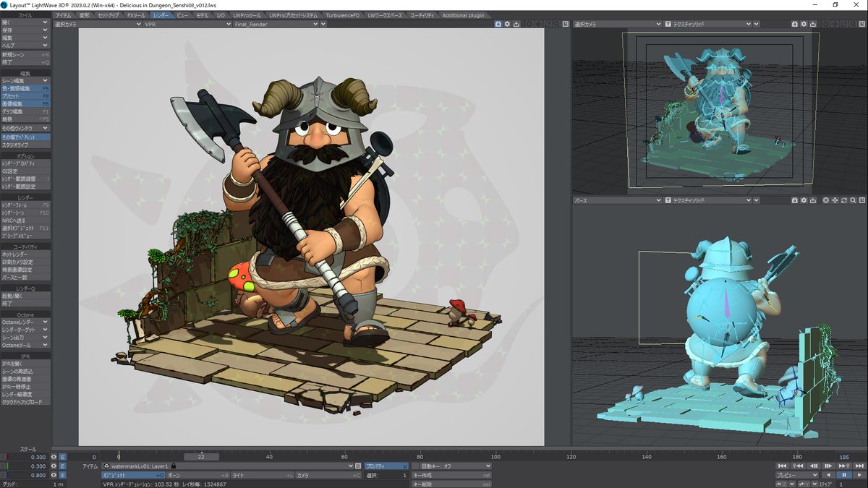Open the 選択カメラ dropdown in main viewport
The image size is (868, 488).
(98, 24)
